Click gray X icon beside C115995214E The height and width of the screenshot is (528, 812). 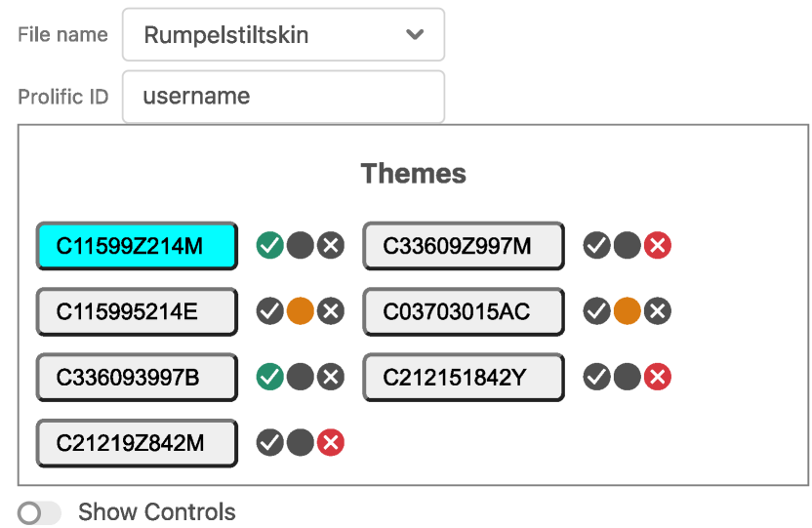point(331,311)
